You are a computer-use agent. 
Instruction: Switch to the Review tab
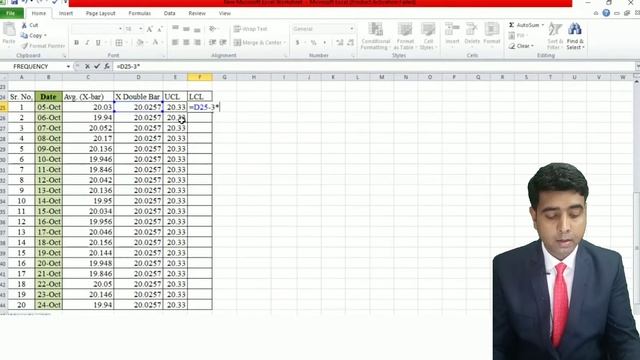[197, 13]
